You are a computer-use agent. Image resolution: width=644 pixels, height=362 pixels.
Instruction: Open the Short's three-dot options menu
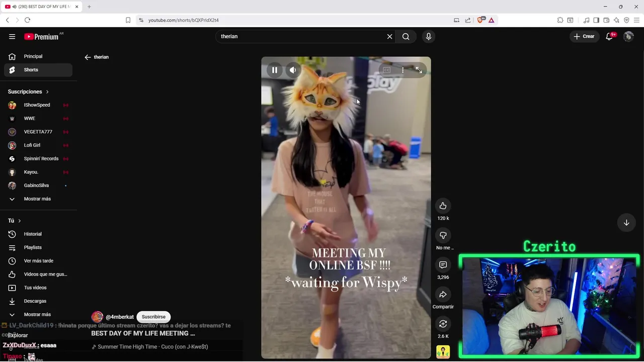coord(403,70)
